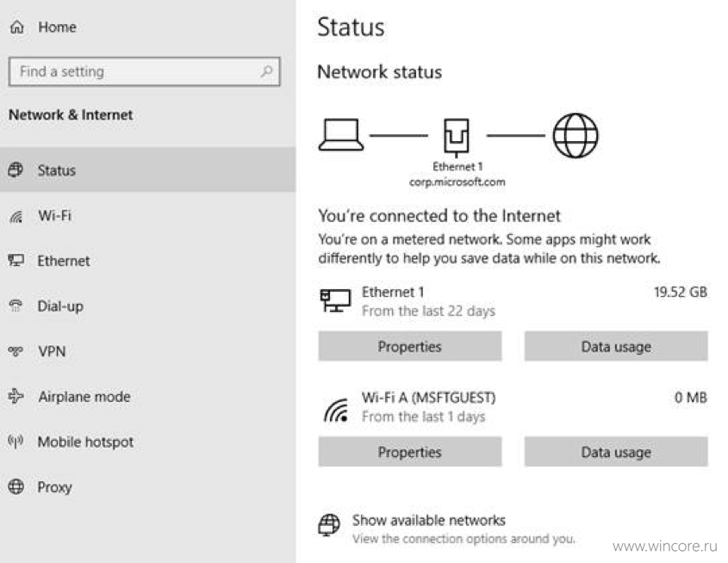Click the Mobile hotspot antenna icon
Image resolution: width=728 pixels, height=563 pixels.
click(16, 441)
